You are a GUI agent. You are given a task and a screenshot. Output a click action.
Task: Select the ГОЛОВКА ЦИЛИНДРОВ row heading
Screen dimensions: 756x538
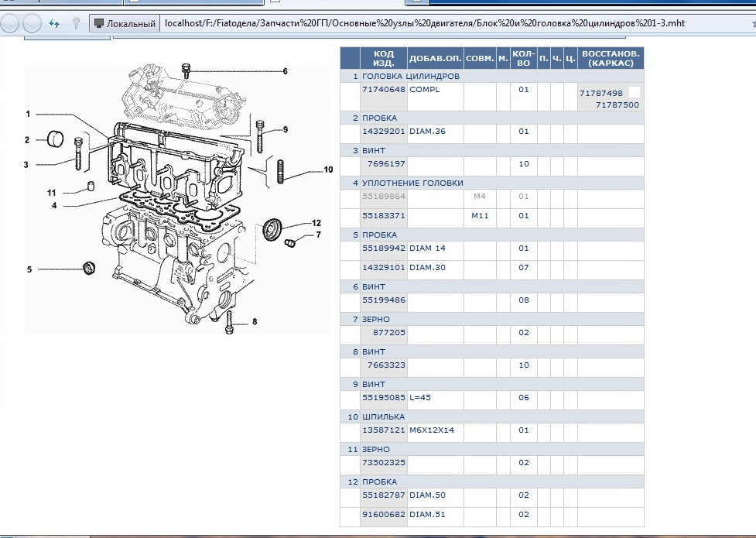411,77
